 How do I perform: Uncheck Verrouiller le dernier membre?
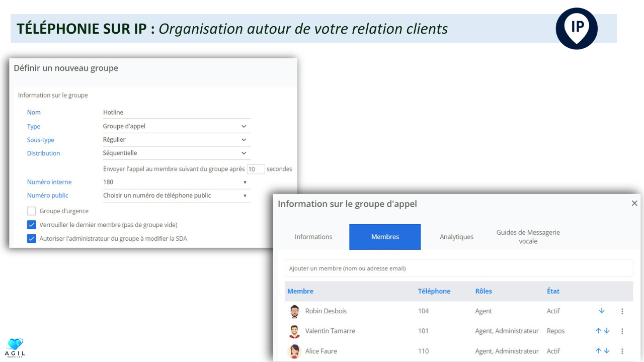(32, 225)
